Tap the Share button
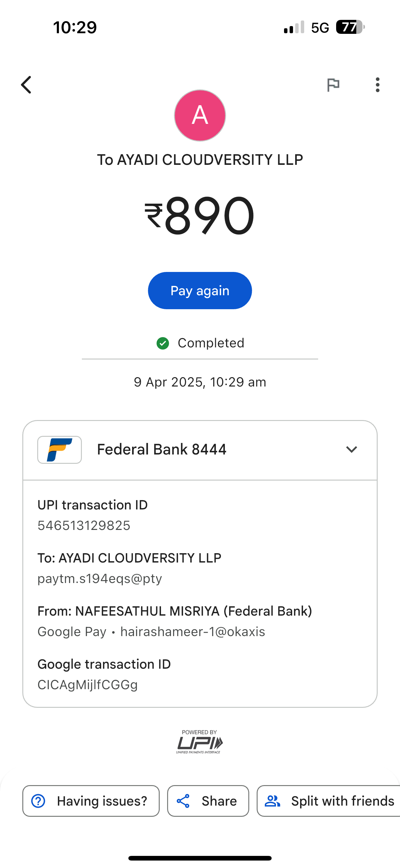The width and height of the screenshot is (400, 868). pyautogui.click(x=208, y=801)
